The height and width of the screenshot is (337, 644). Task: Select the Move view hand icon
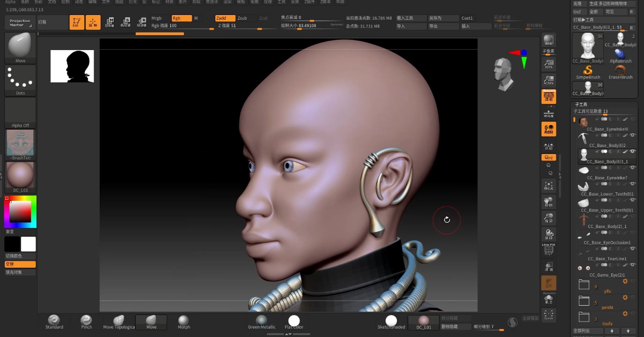pyautogui.click(x=549, y=202)
